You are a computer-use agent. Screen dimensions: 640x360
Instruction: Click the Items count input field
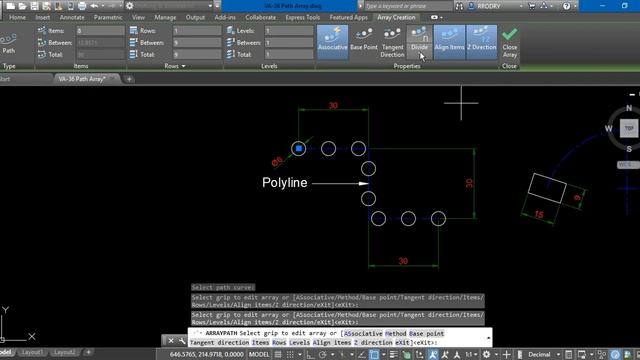[x=100, y=31]
